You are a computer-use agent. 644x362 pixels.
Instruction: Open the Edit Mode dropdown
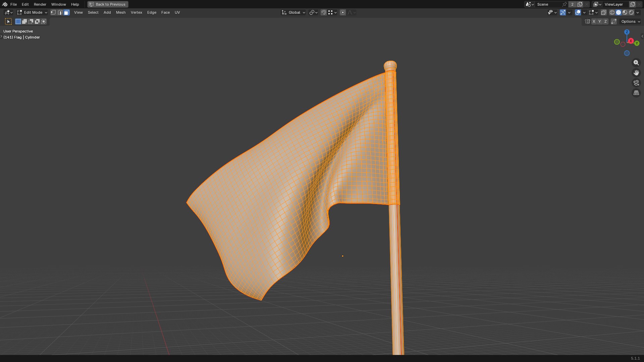click(32, 12)
